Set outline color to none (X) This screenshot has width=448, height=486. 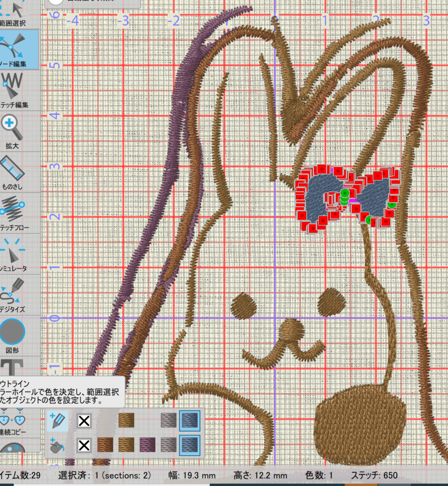84,421
